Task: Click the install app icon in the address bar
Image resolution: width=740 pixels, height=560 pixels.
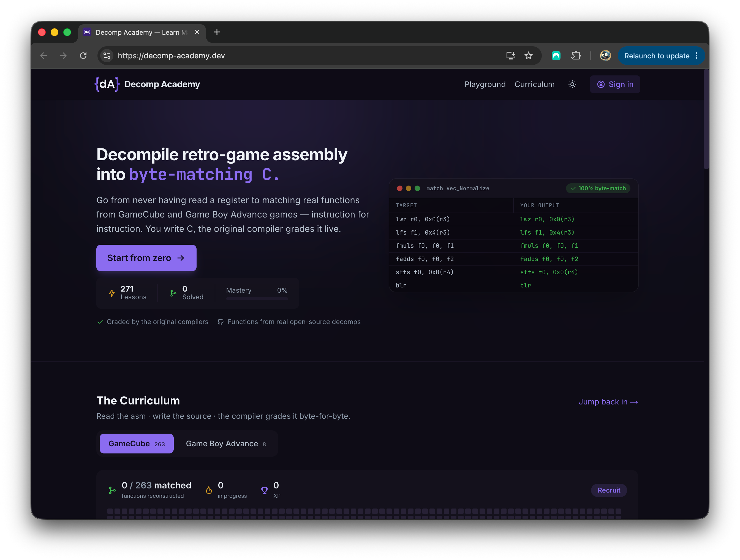Action: pyautogui.click(x=510, y=56)
